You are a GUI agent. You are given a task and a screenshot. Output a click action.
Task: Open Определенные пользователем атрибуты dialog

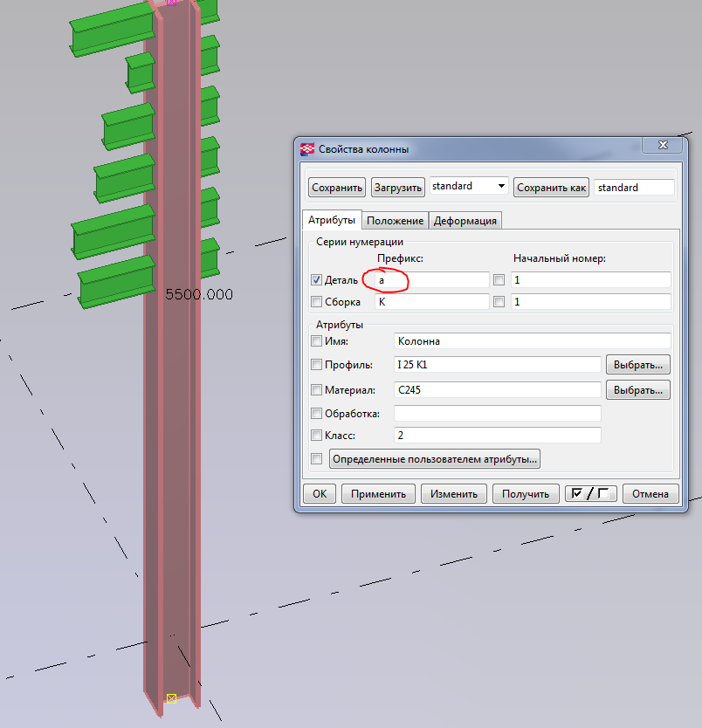tap(435, 458)
